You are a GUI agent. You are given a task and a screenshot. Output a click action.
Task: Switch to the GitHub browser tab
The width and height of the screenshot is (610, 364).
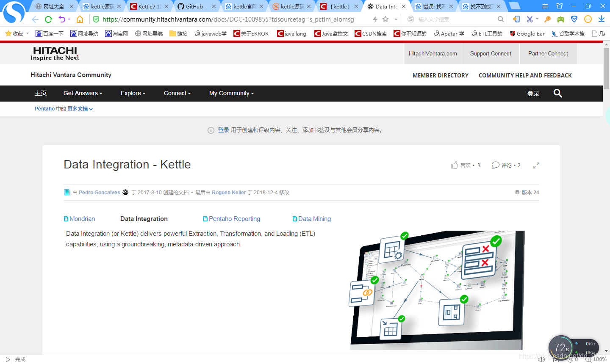(x=197, y=6)
